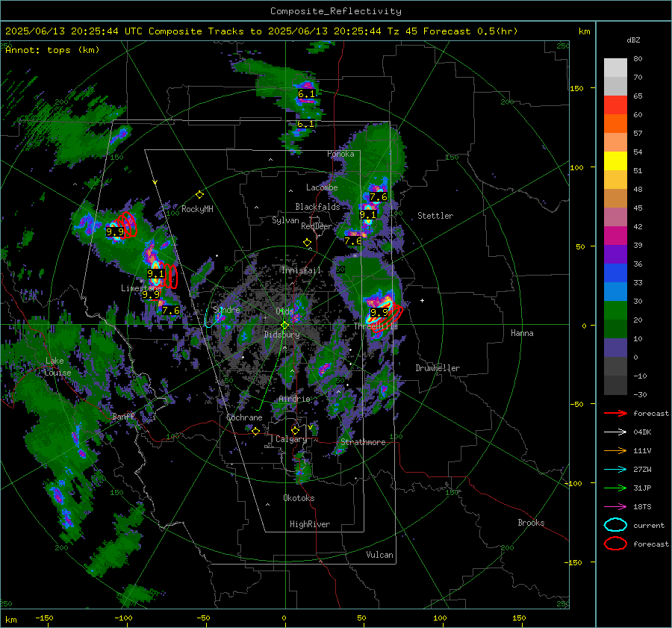
Task: Click the bright yellow swatch in dBZ scale
Action: [x=615, y=161]
